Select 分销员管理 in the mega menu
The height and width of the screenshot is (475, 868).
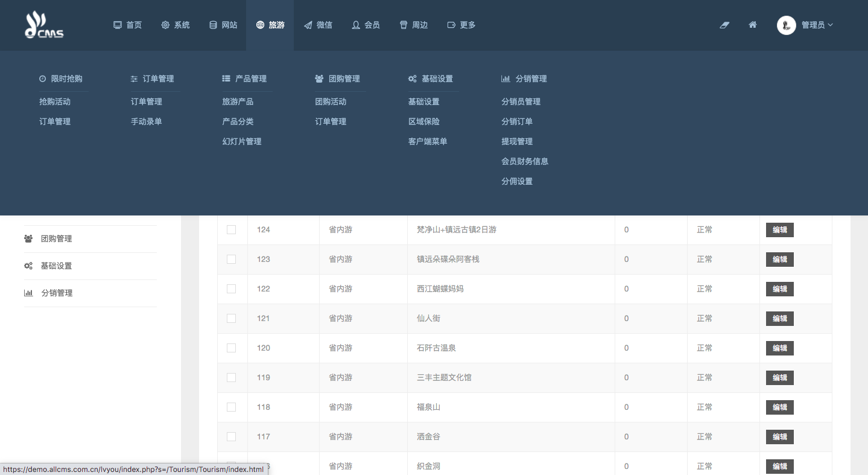click(x=521, y=101)
